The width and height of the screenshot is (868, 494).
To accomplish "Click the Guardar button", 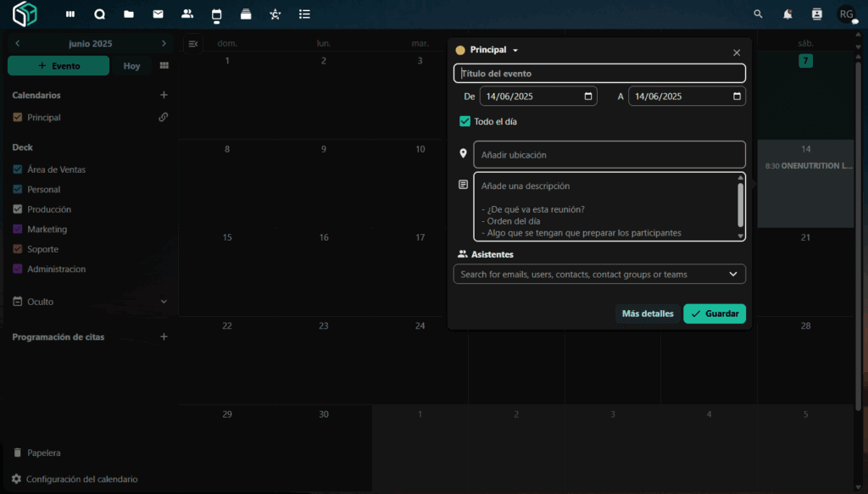I will 715,314.
